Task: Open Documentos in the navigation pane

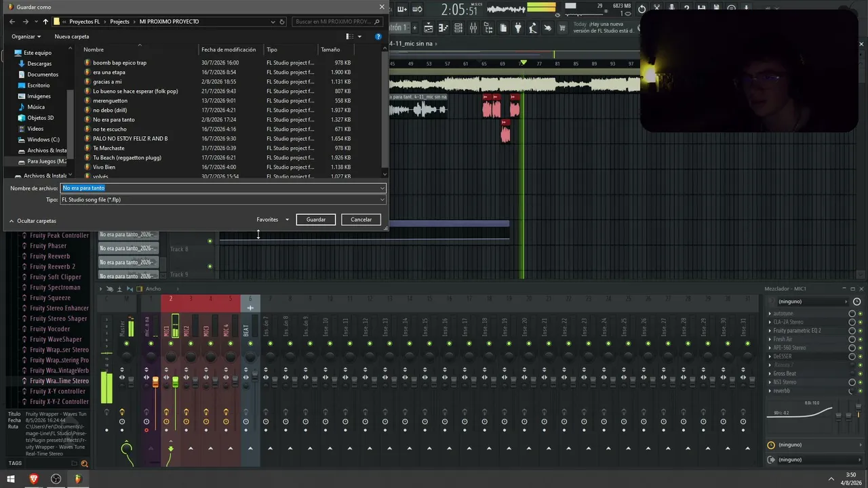Action: (x=43, y=75)
